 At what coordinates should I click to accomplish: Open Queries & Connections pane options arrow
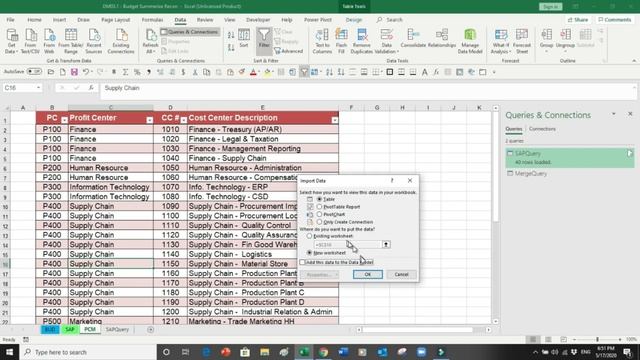(613, 114)
